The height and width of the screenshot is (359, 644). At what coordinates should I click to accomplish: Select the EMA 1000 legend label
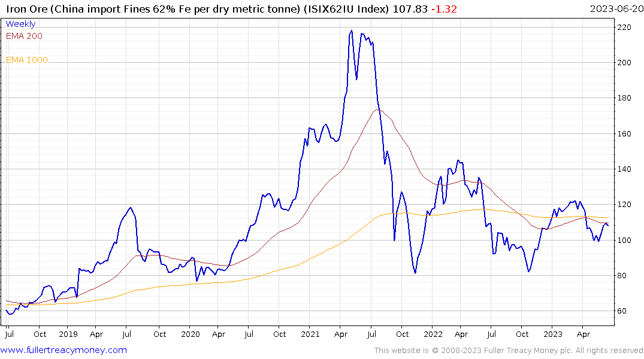click(27, 60)
